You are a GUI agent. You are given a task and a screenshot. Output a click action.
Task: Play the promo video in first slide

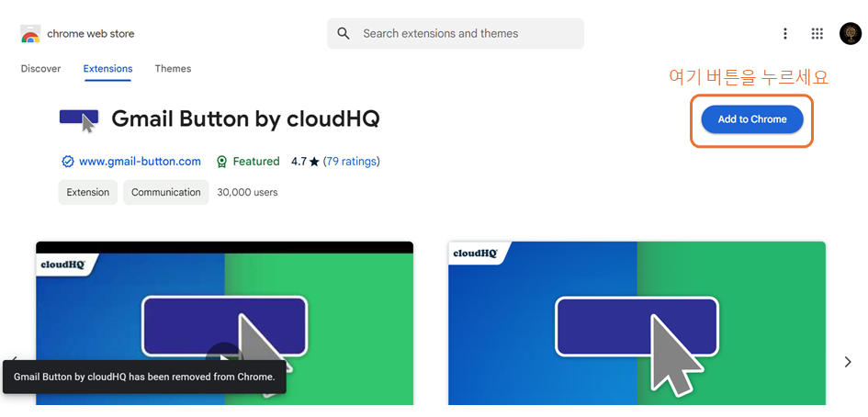[224, 358]
